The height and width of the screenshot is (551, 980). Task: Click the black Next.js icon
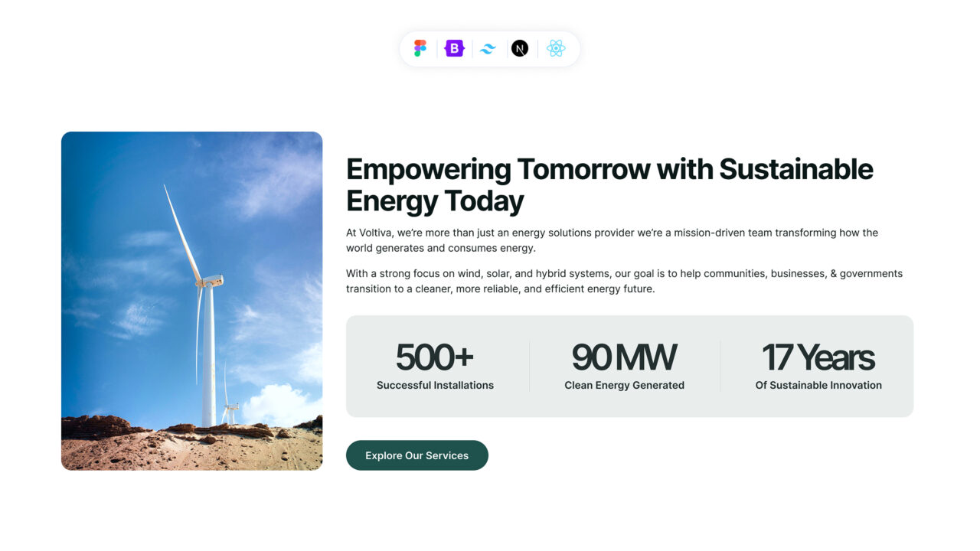click(x=520, y=48)
